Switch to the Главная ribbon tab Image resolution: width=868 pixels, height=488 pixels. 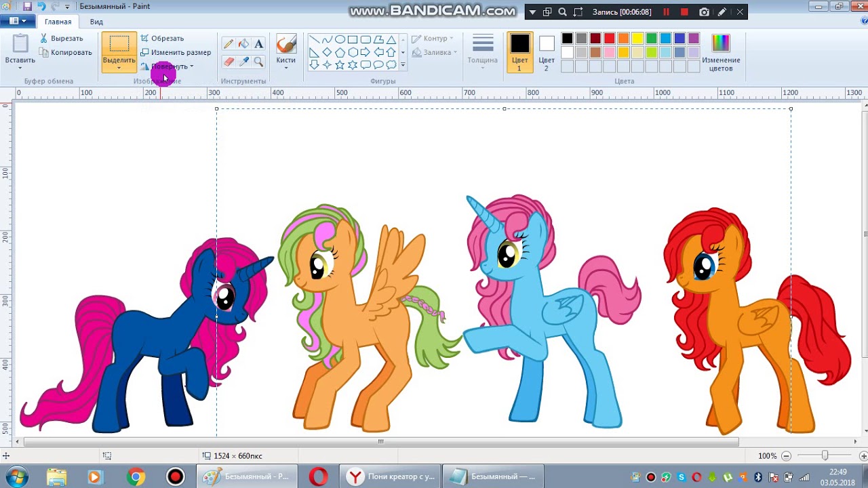click(58, 22)
